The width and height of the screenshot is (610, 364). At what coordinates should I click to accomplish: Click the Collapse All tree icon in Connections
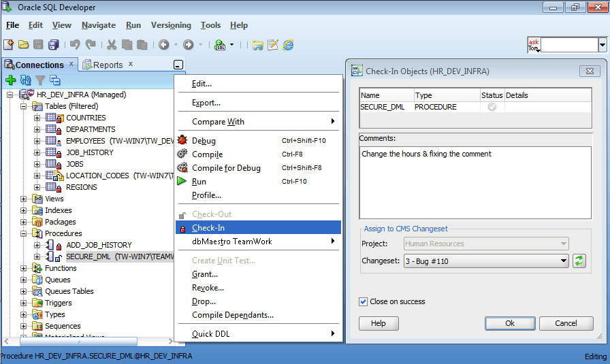55,80
